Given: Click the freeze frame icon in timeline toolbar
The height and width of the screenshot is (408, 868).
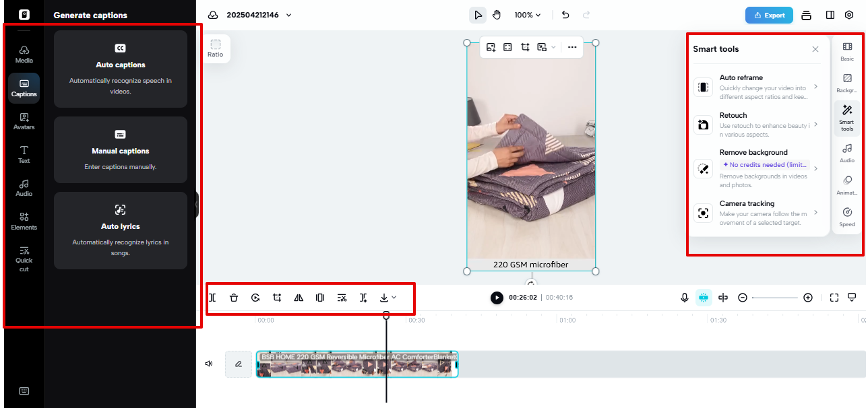Looking at the screenshot, I should (320, 298).
